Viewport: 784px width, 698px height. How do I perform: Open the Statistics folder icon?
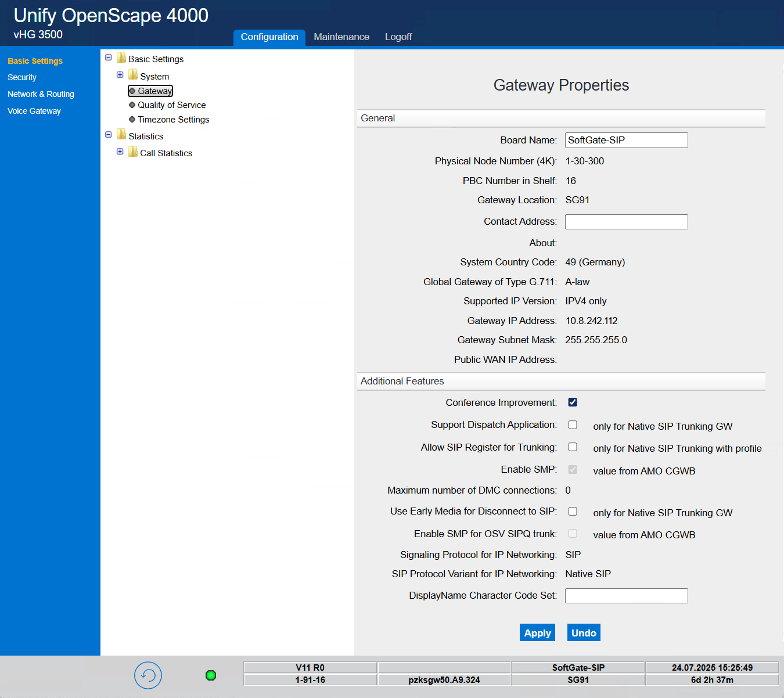coord(121,135)
